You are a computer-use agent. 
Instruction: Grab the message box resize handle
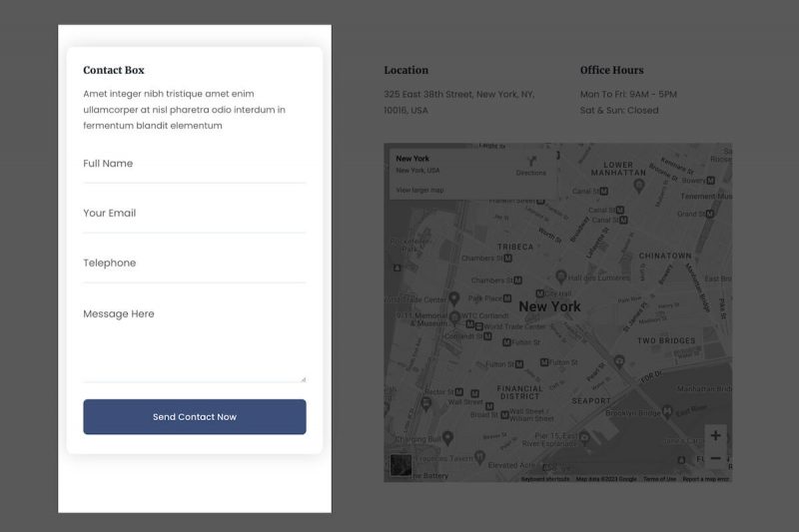[303, 378]
